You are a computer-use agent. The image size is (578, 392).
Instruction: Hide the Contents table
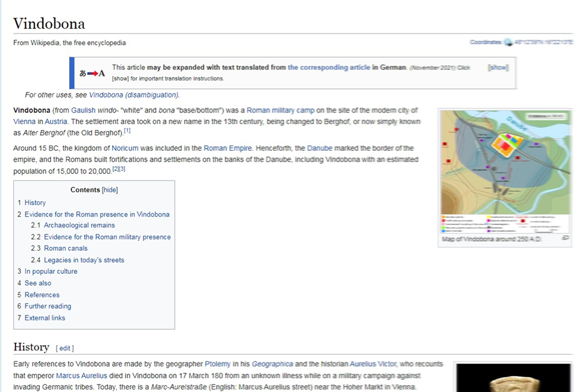[110, 190]
